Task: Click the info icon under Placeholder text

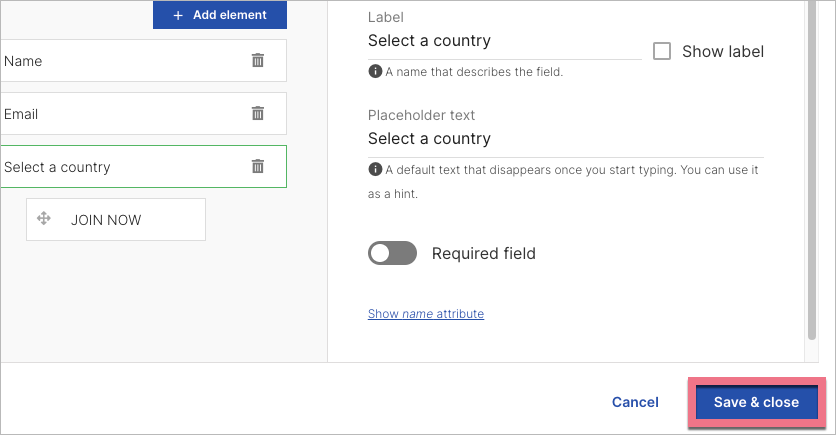Action: (375, 169)
